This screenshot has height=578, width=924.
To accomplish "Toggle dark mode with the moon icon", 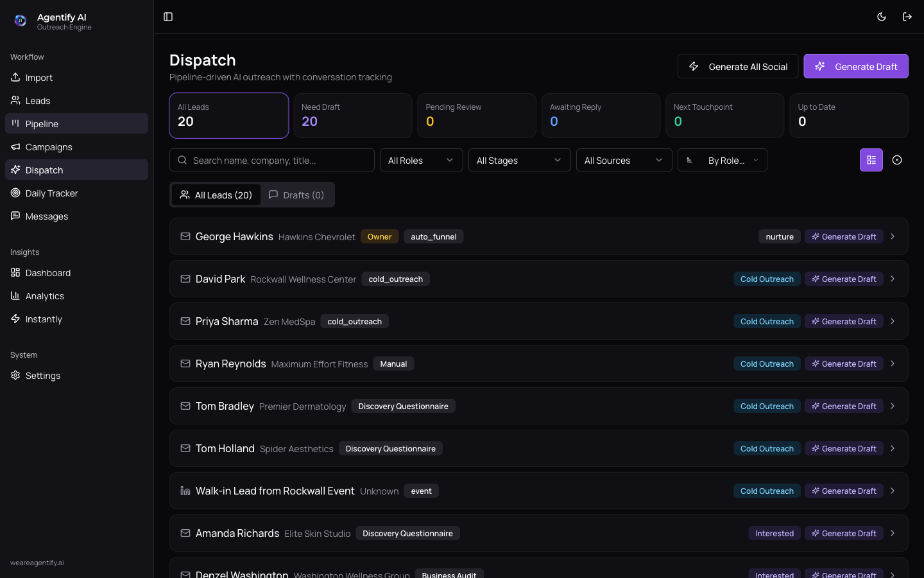I will (882, 16).
